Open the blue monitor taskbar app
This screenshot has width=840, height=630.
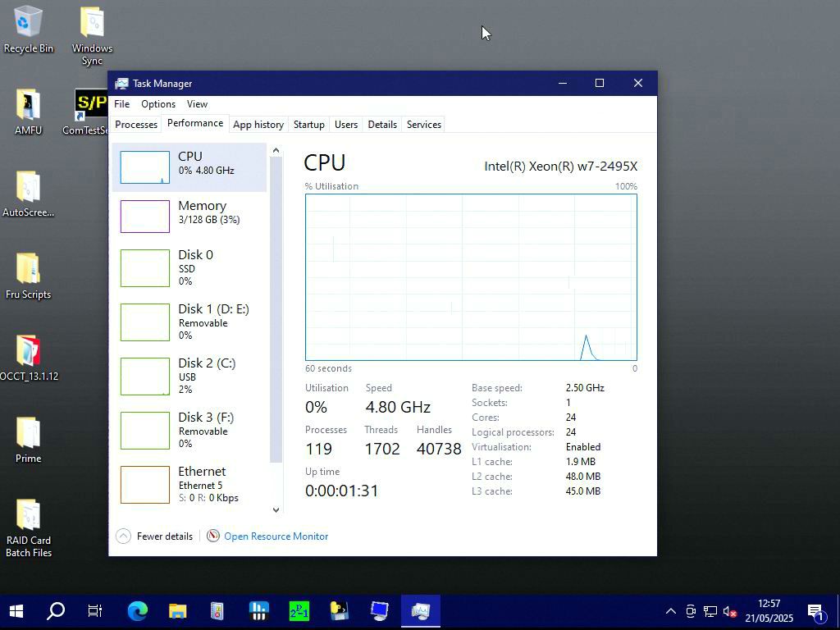click(380, 610)
